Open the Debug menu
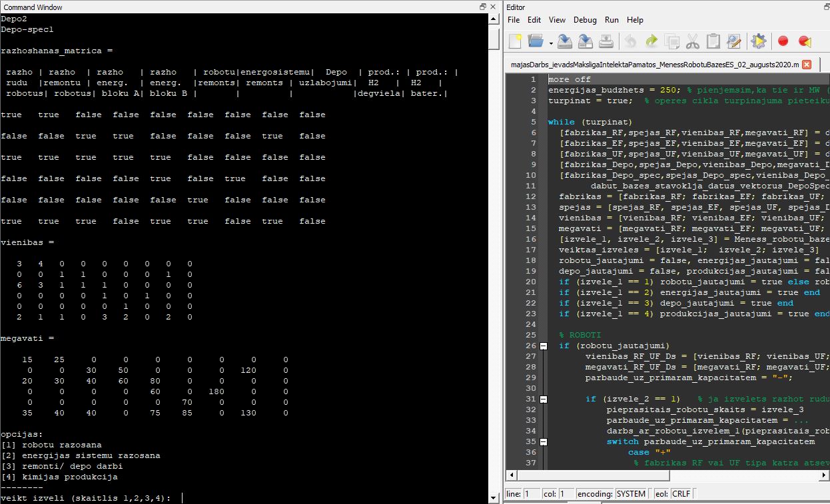 coord(585,20)
